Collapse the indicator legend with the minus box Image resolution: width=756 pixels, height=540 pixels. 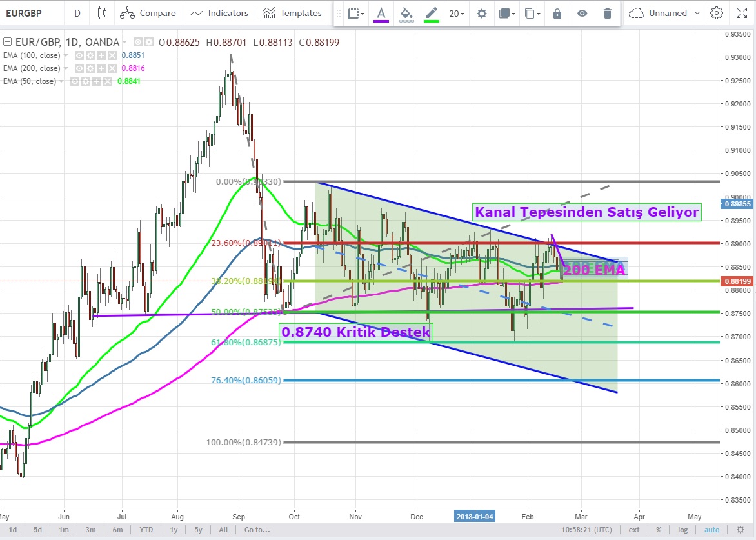click(6, 42)
